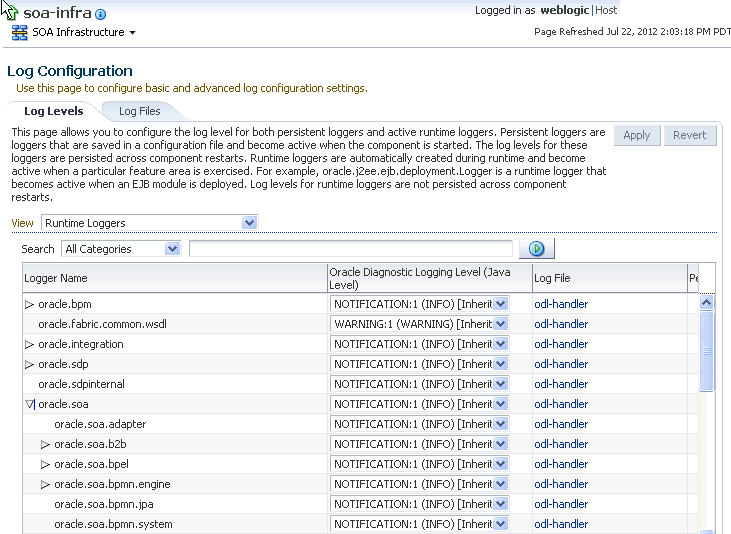Open odl-handler link for oracle.soa.bpmn.engine
731x534 pixels.
[561, 484]
